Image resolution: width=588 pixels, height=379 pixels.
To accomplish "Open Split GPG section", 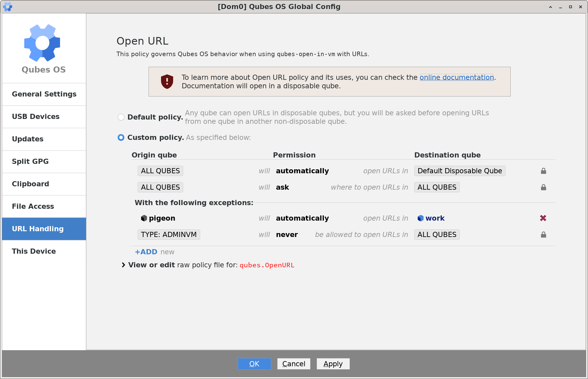I will (44, 161).
